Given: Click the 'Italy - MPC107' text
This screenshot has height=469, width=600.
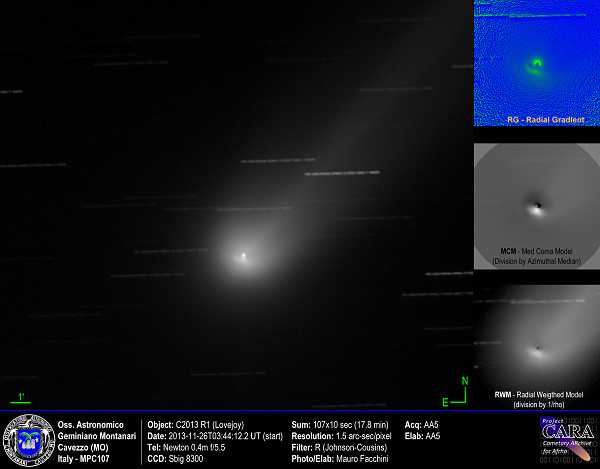Looking at the screenshot, I should pos(83,459).
